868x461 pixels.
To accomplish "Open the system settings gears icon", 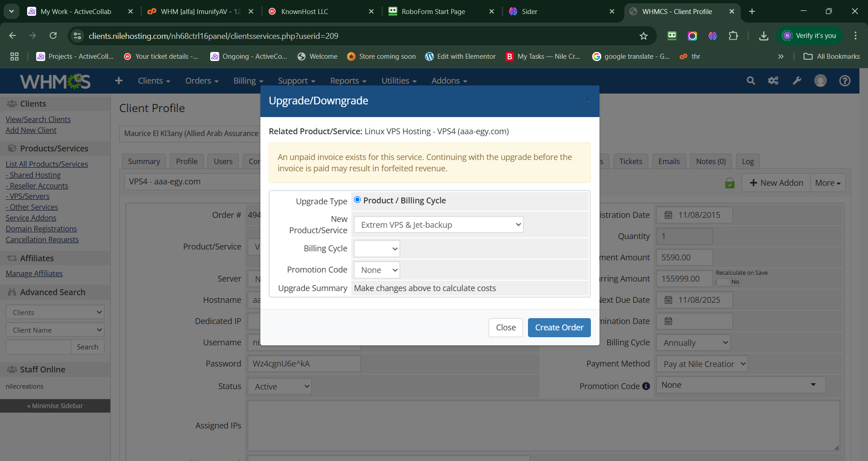I will tap(774, 80).
